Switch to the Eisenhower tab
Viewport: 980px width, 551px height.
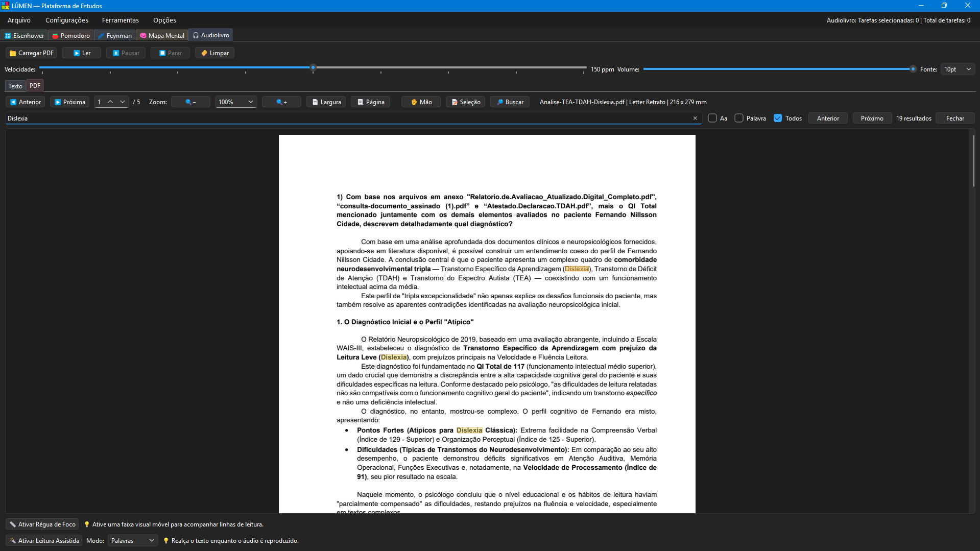[24, 36]
